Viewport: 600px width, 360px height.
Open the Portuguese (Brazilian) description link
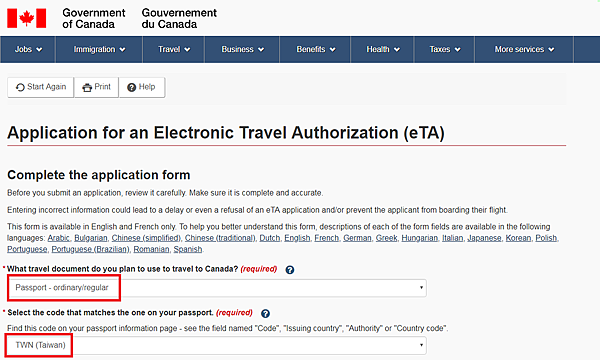pos(90,249)
